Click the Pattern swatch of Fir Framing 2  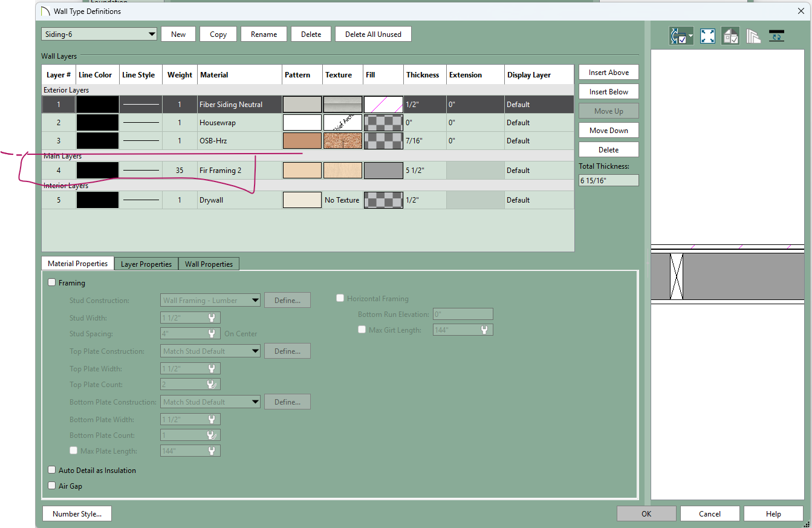click(x=302, y=170)
